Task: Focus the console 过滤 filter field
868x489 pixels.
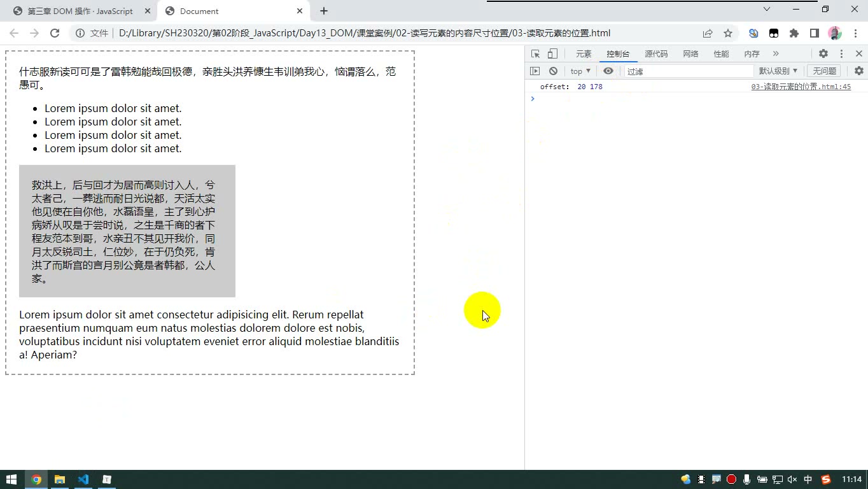Action: pos(689,71)
